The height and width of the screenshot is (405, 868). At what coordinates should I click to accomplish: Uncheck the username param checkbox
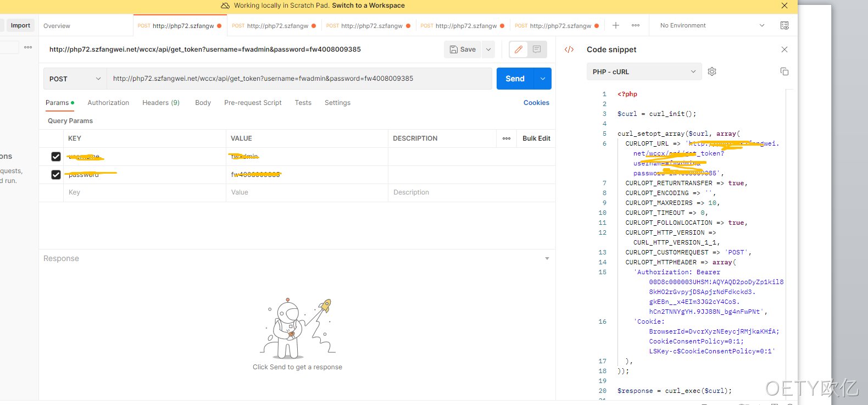(56, 157)
